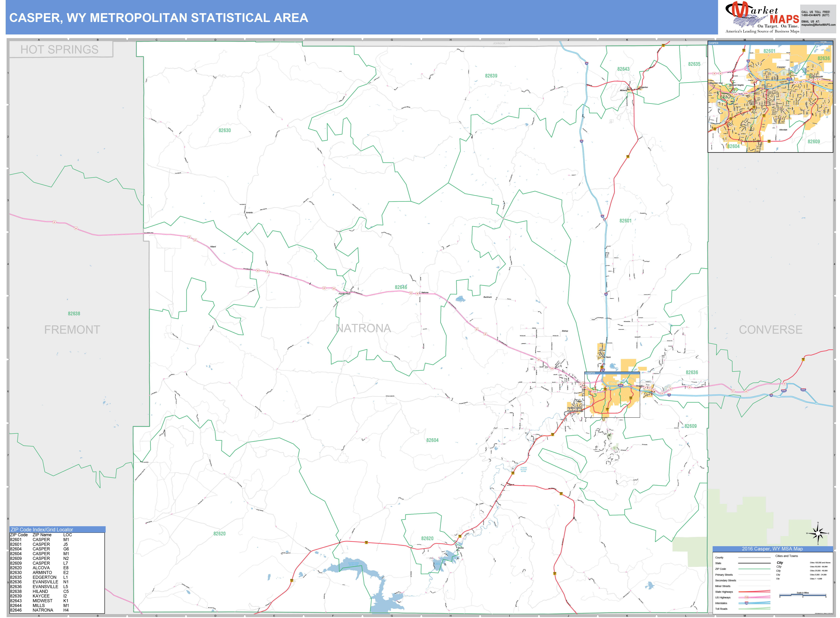Click the Market MAPS logo
This screenshot has width=840, height=618.
click(762, 15)
